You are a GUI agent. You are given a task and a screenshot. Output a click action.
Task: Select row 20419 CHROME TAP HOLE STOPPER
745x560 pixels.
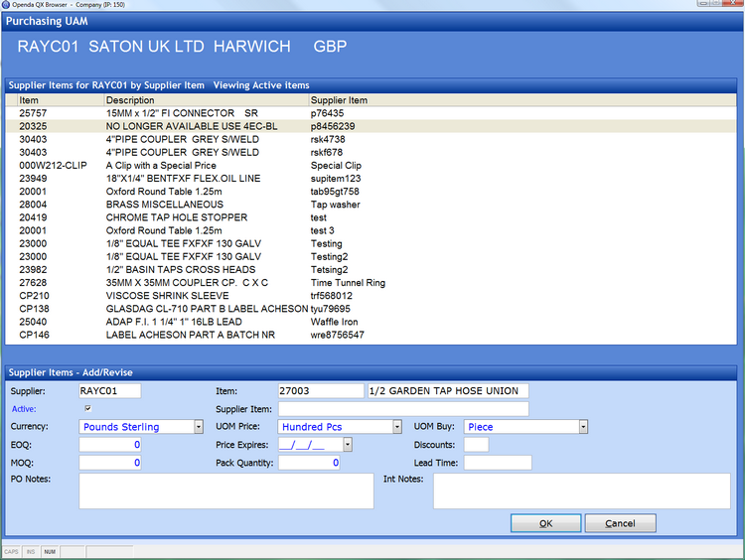[371, 217]
